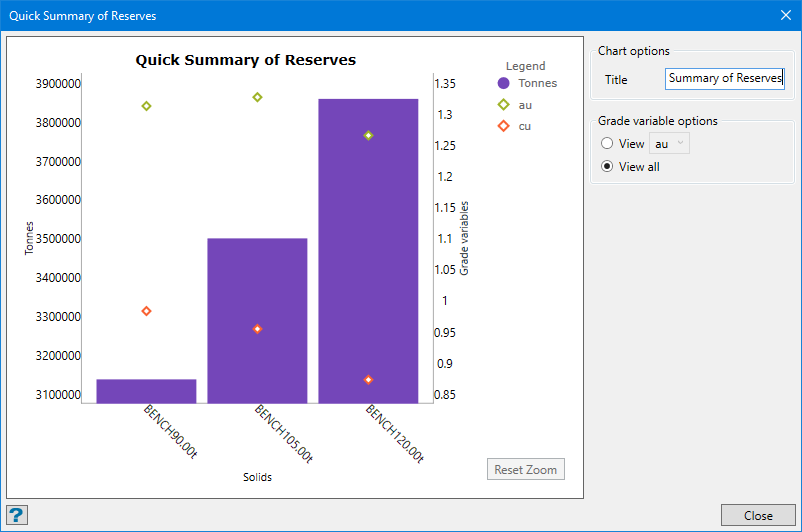Select the View all radio button
The height and width of the screenshot is (532, 802).
point(607,167)
